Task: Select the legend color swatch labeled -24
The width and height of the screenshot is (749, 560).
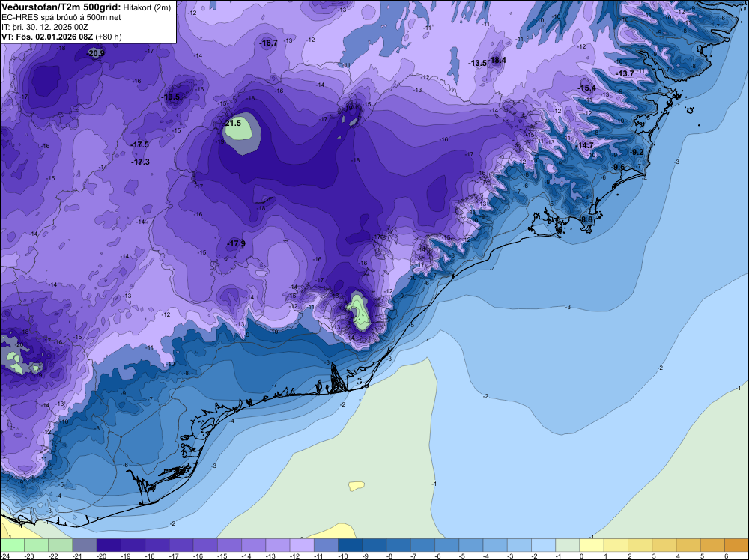Action: pos(12,545)
